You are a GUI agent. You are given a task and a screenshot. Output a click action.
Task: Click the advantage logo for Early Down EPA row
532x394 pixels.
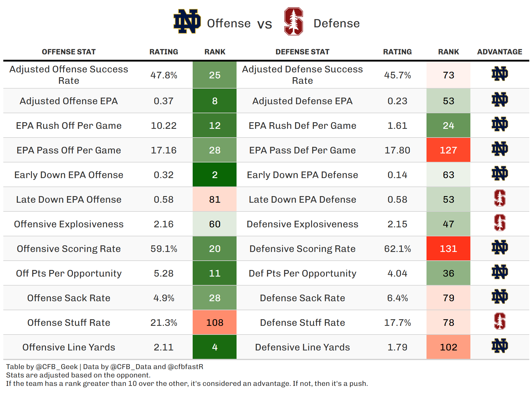tap(500, 174)
